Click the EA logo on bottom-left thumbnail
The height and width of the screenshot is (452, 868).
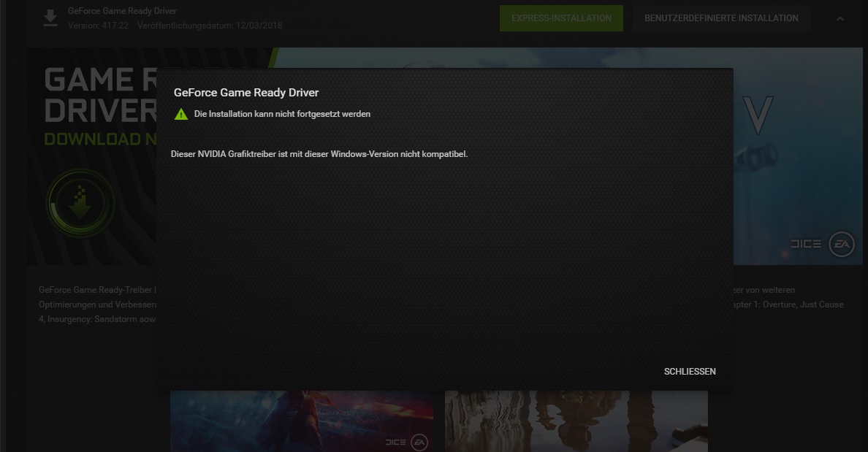click(419, 442)
